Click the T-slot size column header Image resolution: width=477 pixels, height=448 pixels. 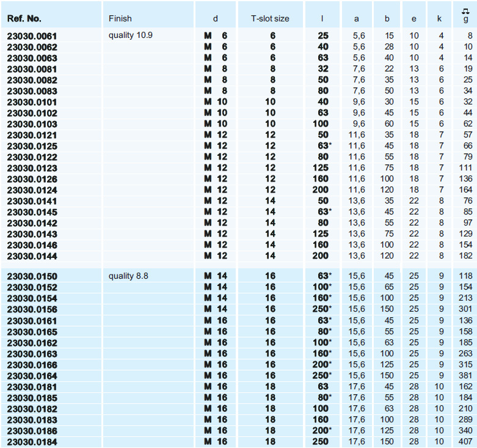tap(270, 18)
